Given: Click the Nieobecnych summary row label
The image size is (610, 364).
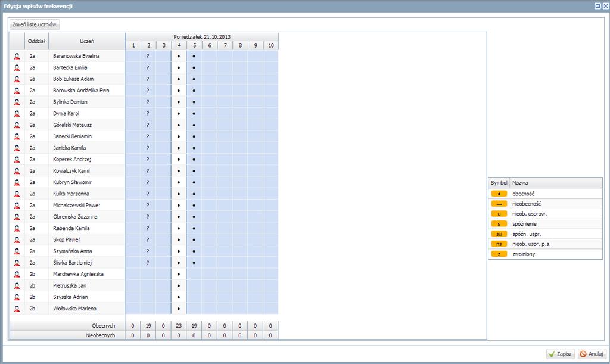Looking at the screenshot, I should [x=100, y=335].
